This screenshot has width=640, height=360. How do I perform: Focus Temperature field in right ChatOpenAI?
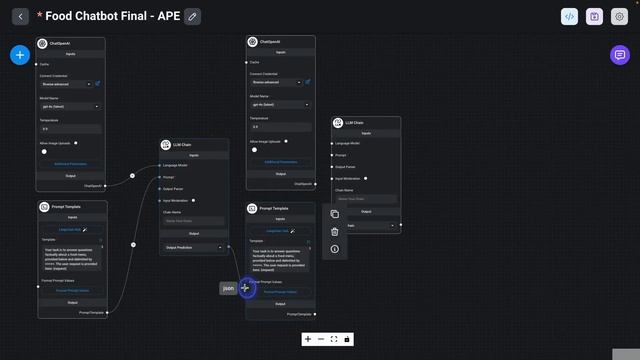click(x=281, y=127)
